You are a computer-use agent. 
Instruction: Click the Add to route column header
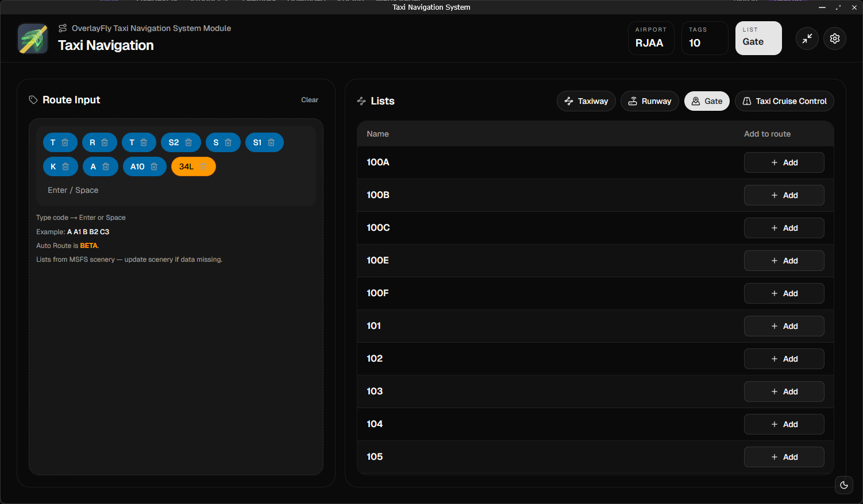[767, 134]
